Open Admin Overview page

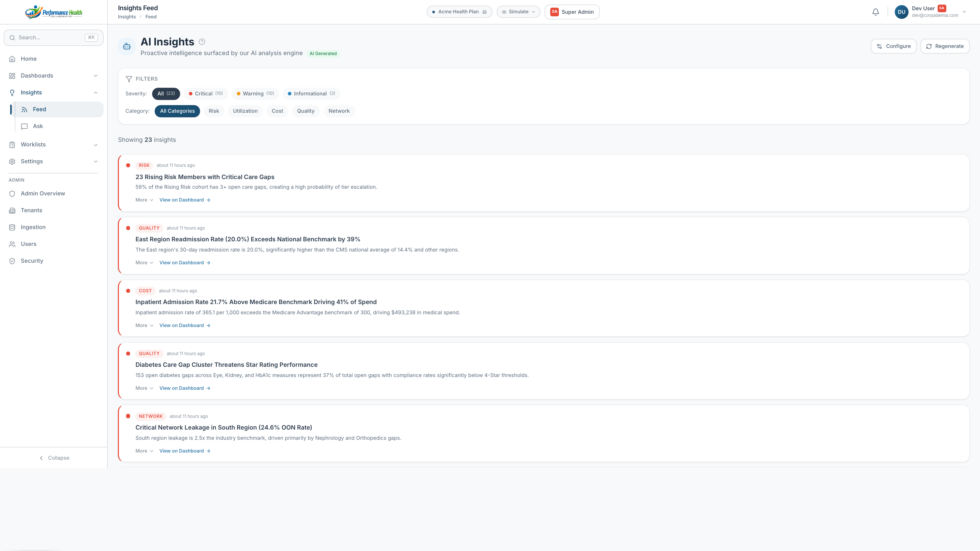click(x=54, y=194)
